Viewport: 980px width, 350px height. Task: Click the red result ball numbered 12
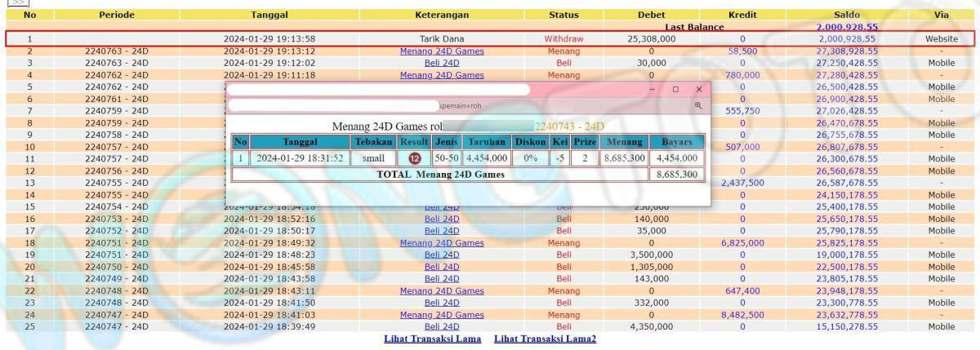click(414, 158)
